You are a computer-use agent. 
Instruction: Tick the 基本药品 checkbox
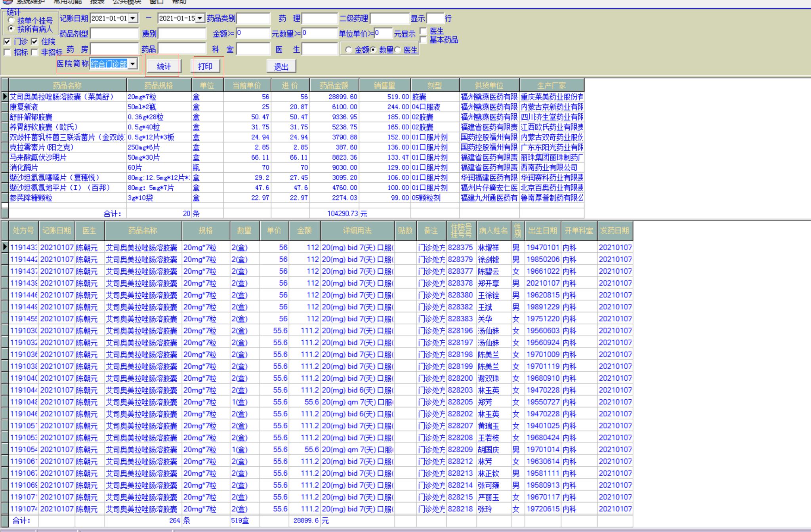[423, 40]
